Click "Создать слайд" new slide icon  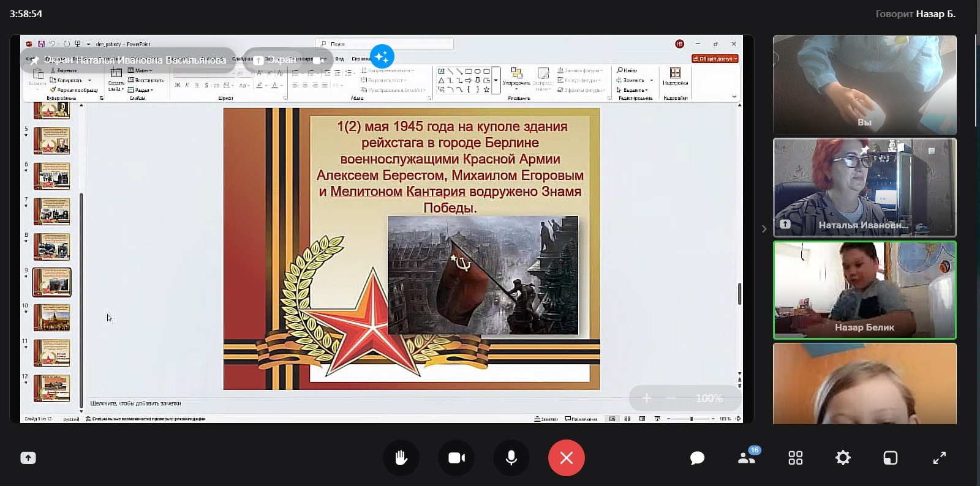point(116,73)
